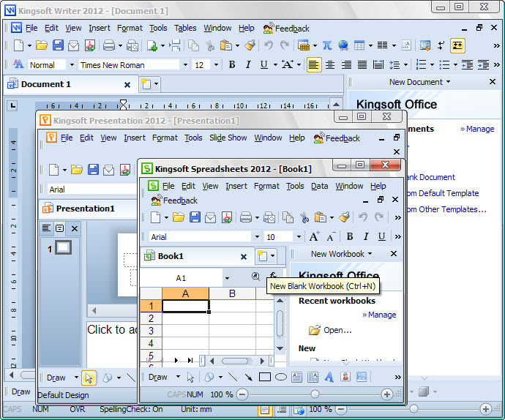Open Name box A1 dropdown arrow
Image resolution: width=505 pixels, height=420 pixels.
coord(227,278)
